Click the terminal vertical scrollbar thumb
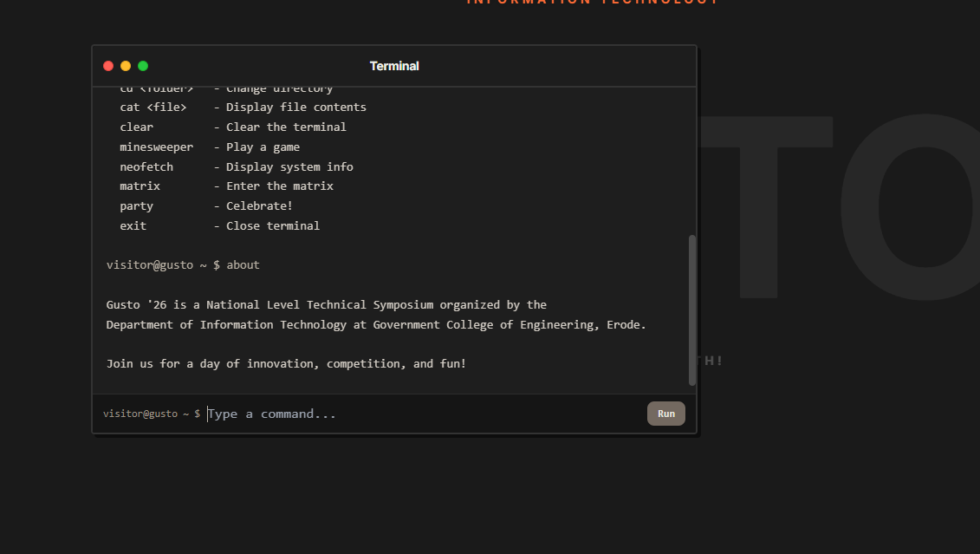The width and height of the screenshot is (980, 554). [x=691, y=310]
